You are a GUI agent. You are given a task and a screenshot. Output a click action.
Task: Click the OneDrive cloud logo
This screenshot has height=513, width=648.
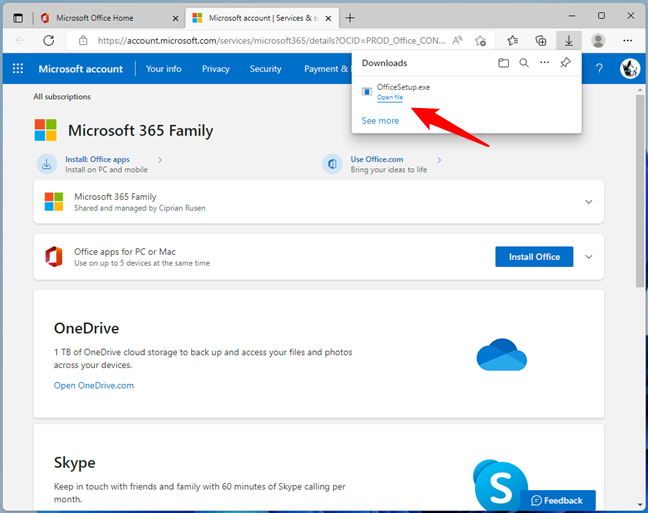(502, 355)
